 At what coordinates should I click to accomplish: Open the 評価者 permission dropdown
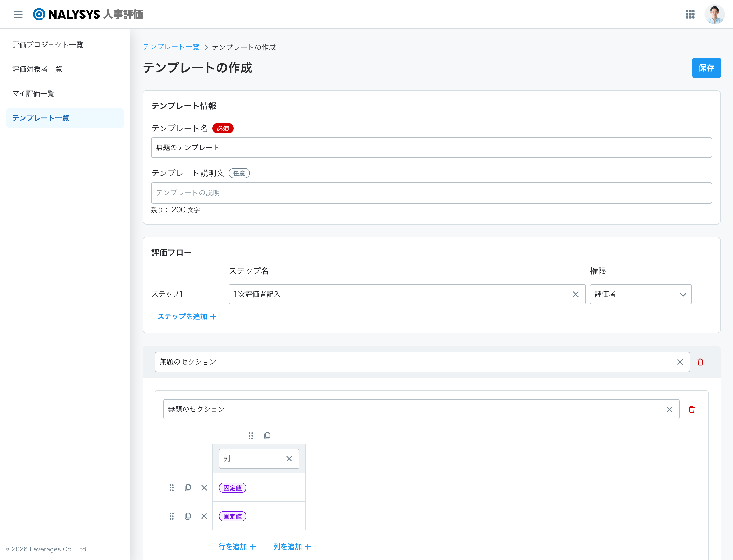(640, 294)
